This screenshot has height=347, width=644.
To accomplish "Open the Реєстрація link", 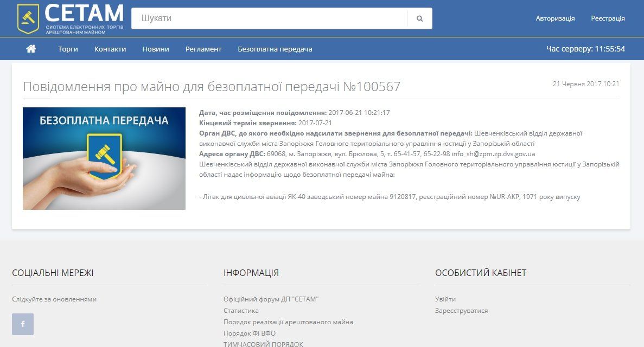I will (607, 18).
